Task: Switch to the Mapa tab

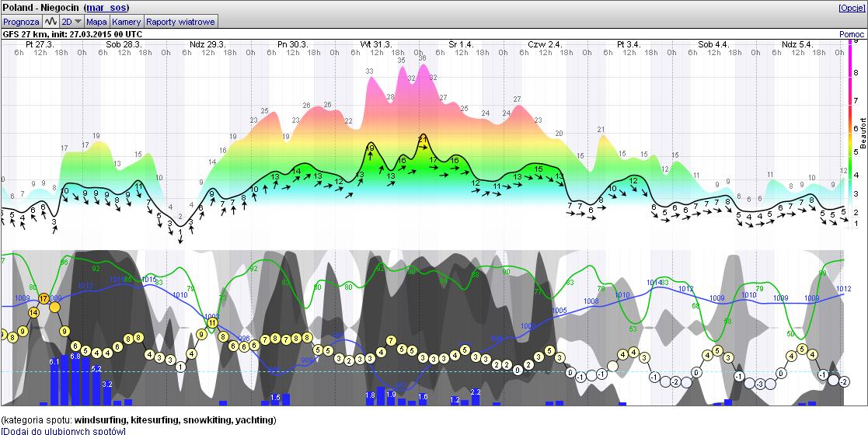Action: (96, 22)
